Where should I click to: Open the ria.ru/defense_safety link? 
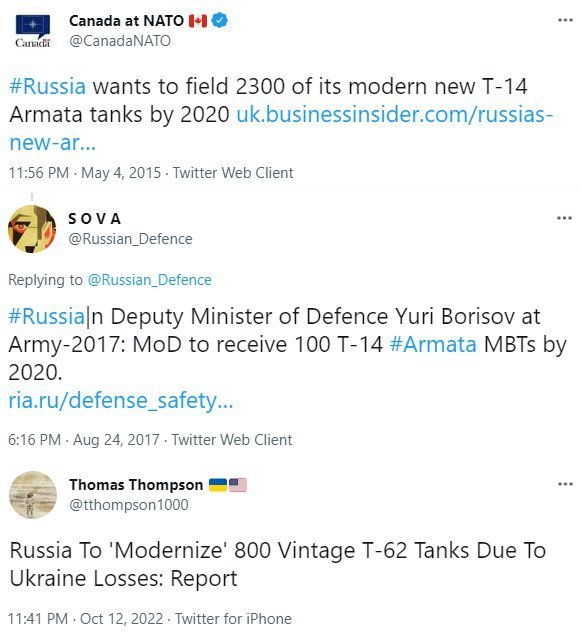pos(121,401)
